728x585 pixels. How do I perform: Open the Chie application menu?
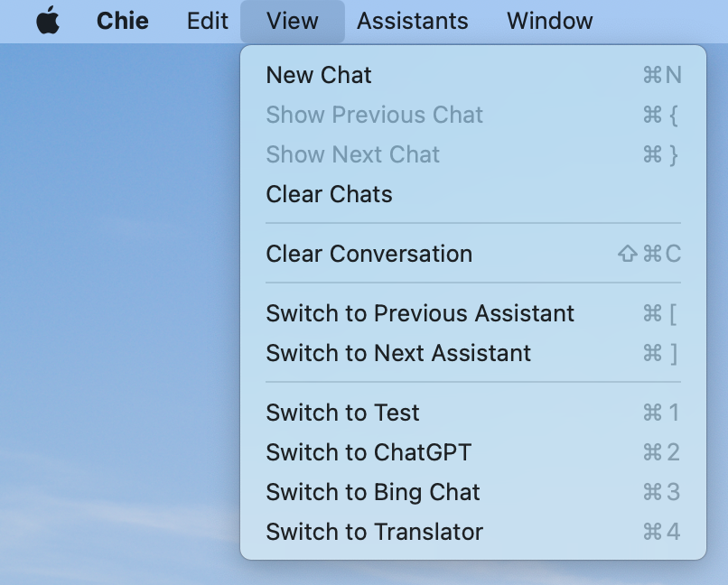point(123,21)
